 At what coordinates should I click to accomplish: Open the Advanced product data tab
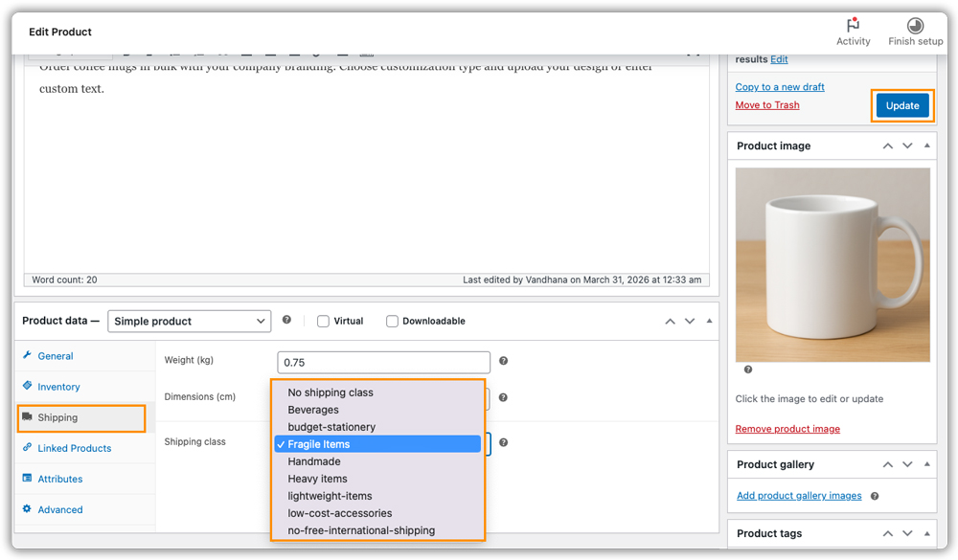click(x=85, y=509)
